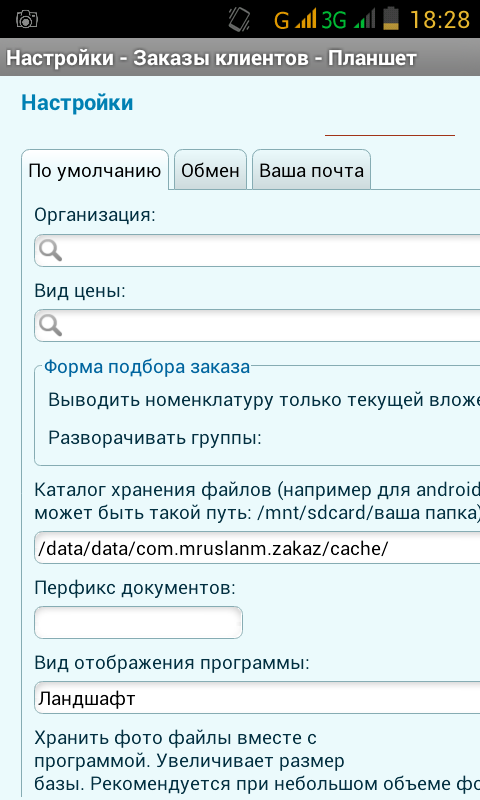Tap the 3G signal indicator
The image size is (480, 800).
point(348,20)
